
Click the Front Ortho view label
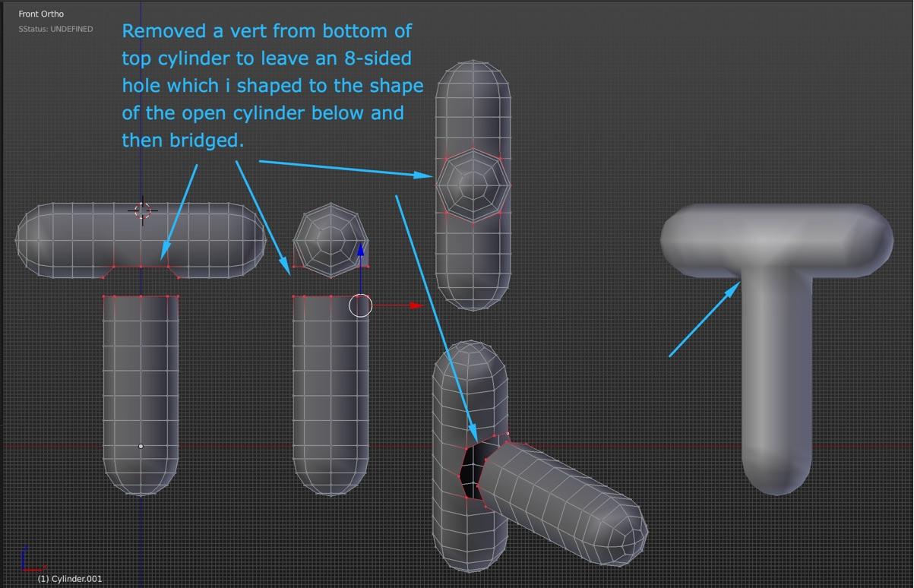click(41, 14)
